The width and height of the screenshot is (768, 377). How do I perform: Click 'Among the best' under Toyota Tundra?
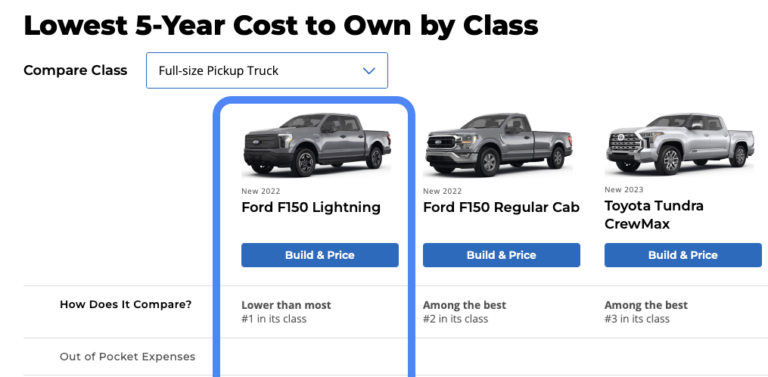click(646, 305)
